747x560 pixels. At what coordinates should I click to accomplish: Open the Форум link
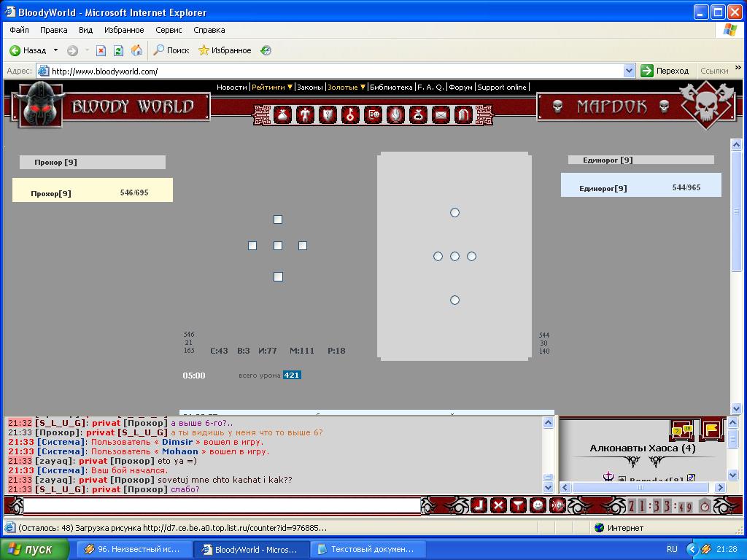(x=461, y=87)
